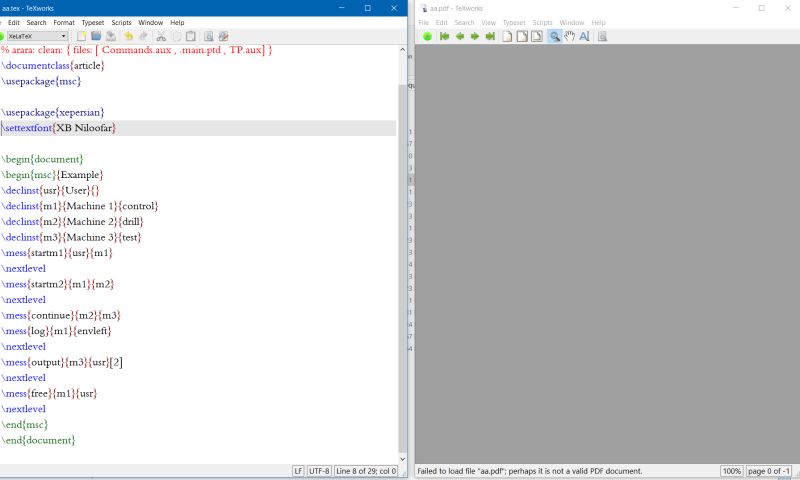The height and width of the screenshot is (480, 800).
Task: Select the Magnify tool in PDF viewer
Action: [555, 36]
